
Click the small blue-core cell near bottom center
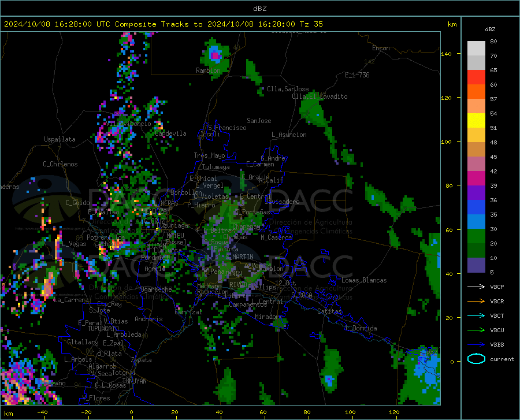point(329,380)
